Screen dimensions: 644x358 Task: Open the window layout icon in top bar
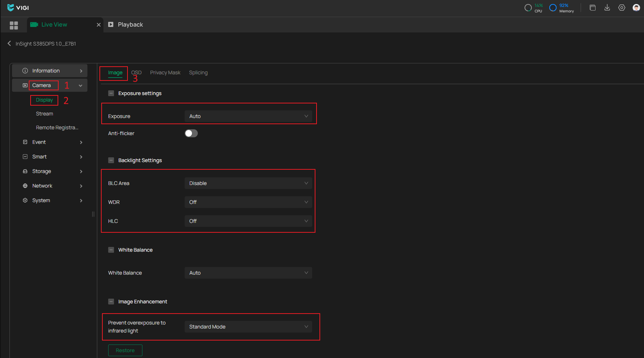[x=593, y=8]
